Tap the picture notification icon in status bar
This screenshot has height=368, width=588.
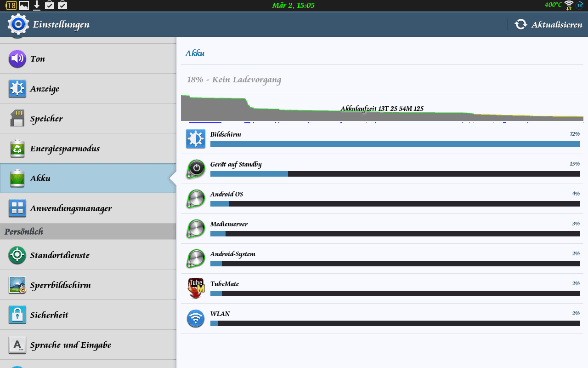(24, 6)
